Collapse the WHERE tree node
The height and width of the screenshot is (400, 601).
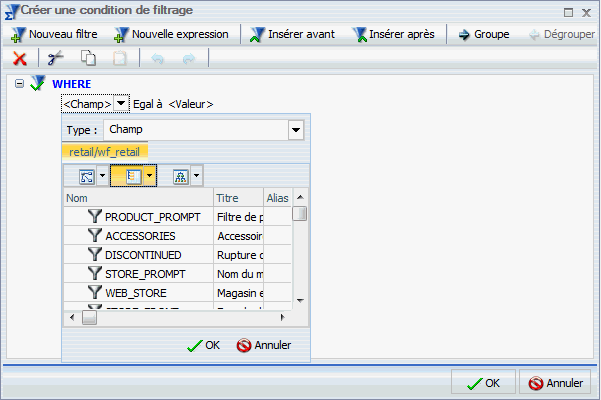(20, 83)
